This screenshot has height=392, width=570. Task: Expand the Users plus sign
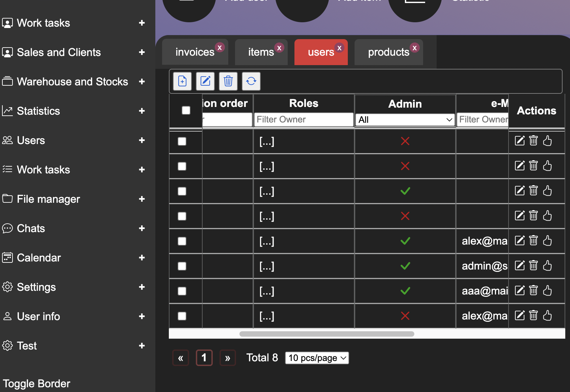click(142, 140)
